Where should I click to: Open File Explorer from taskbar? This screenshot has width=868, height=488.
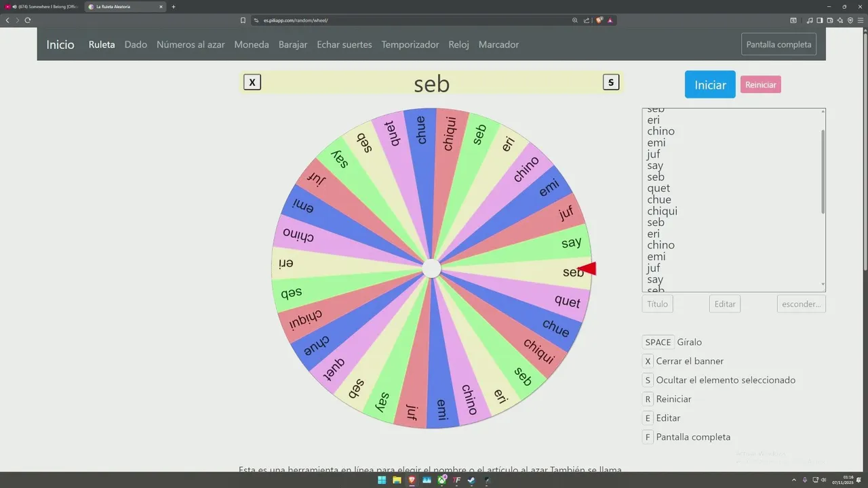397,481
